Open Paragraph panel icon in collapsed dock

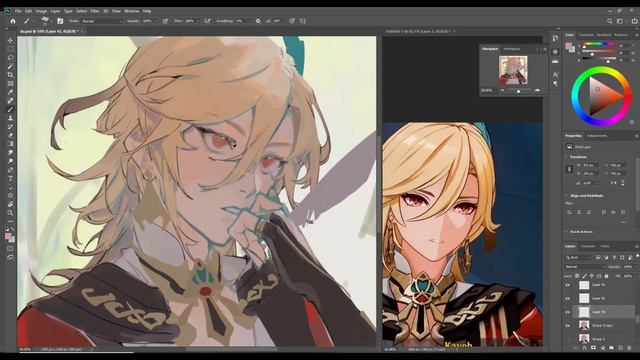point(555,83)
